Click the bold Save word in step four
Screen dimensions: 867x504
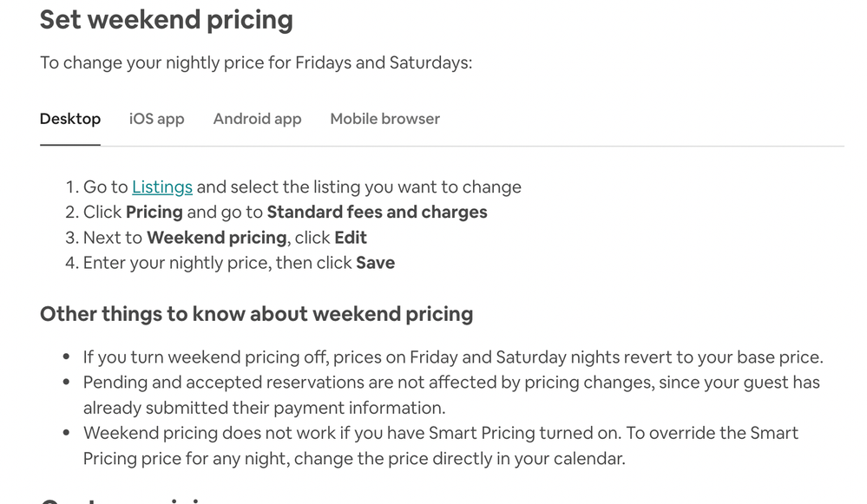pyautogui.click(x=375, y=263)
